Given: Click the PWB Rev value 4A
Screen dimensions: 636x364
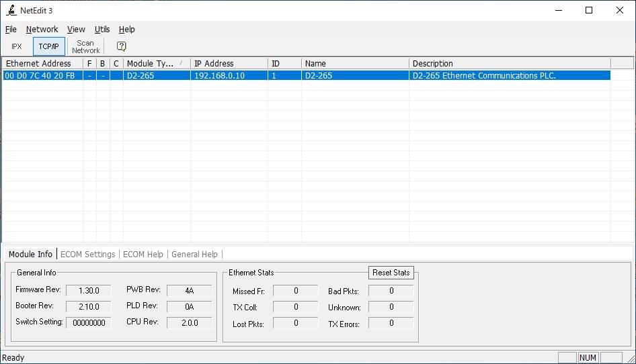Looking at the screenshot, I should tap(190, 291).
